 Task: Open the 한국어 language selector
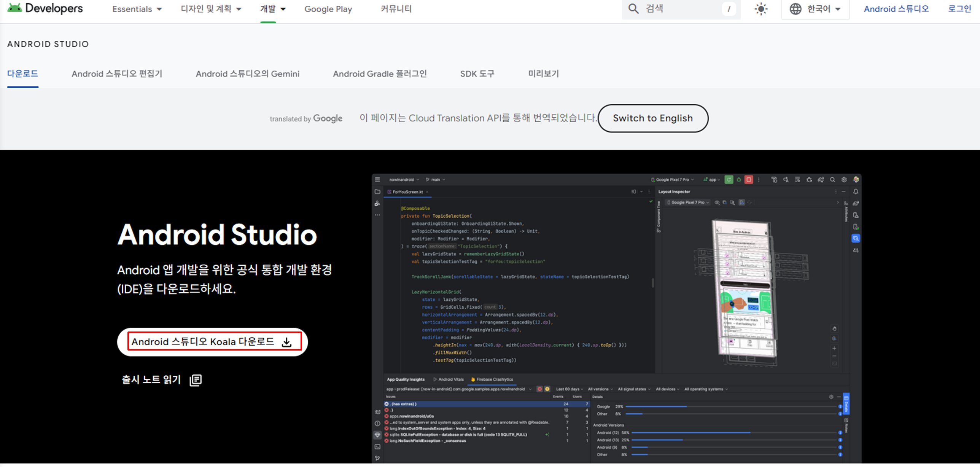(x=815, y=9)
